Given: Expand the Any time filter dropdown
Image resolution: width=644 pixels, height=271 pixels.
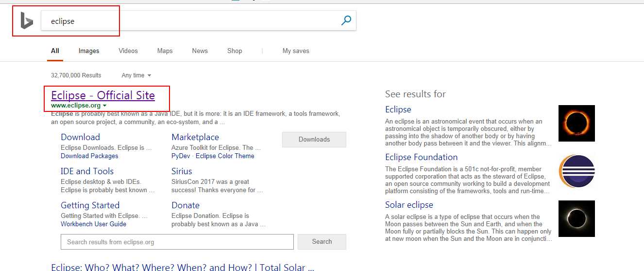Looking at the screenshot, I should [x=136, y=75].
